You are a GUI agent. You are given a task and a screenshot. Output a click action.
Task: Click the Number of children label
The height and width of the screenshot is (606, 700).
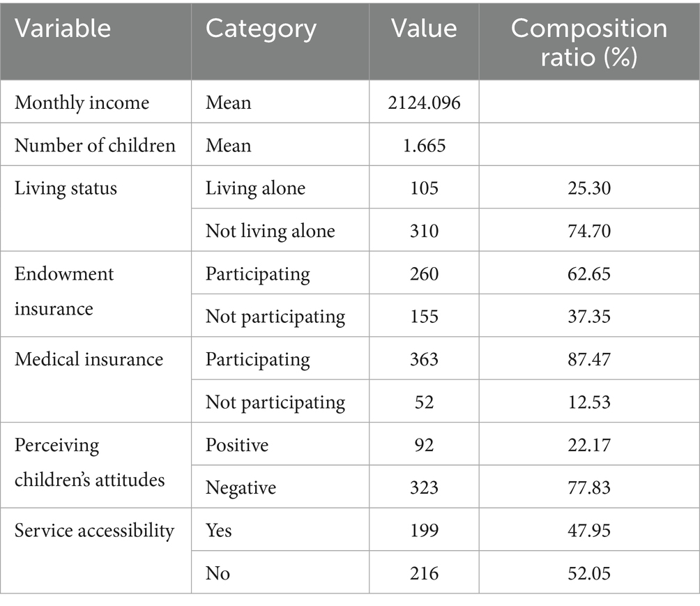95,146
